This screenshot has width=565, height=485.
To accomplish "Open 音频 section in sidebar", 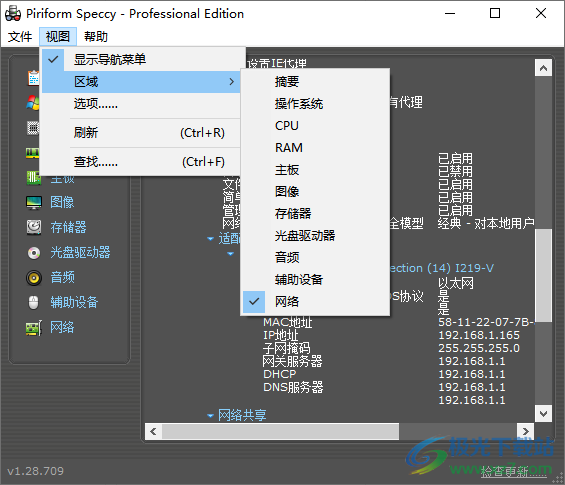I will point(62,277).
